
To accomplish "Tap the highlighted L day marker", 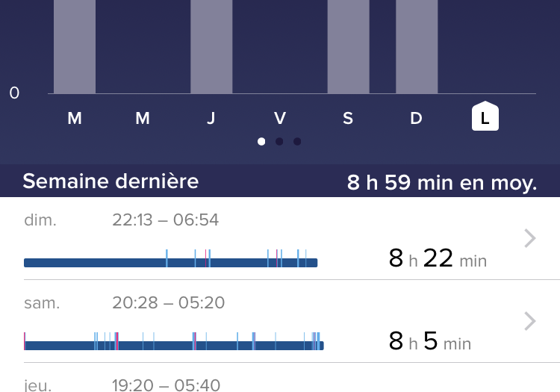I will [x=485, y=116].
